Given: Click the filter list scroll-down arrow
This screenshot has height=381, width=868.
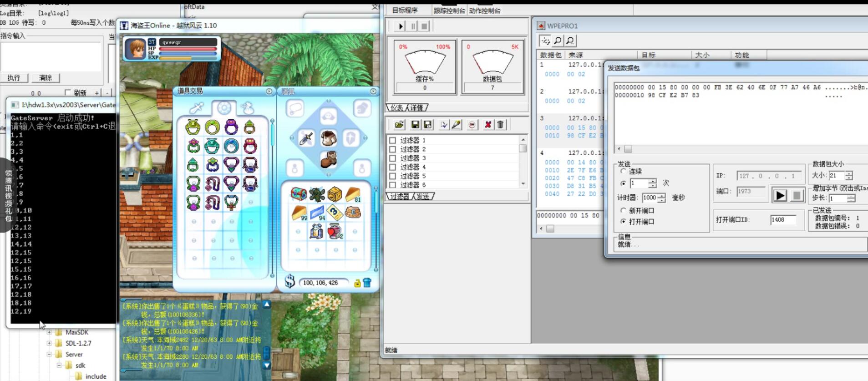Looking at the screenshot, I should (523, 184).
